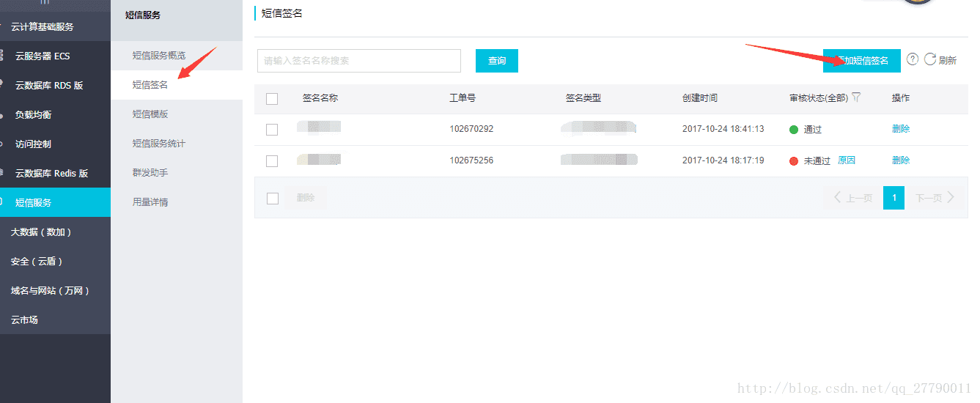Check the box for row 102670292
The height and width of the screenshot is (403, 980).
pyautogui.click(x=272, y=130)
